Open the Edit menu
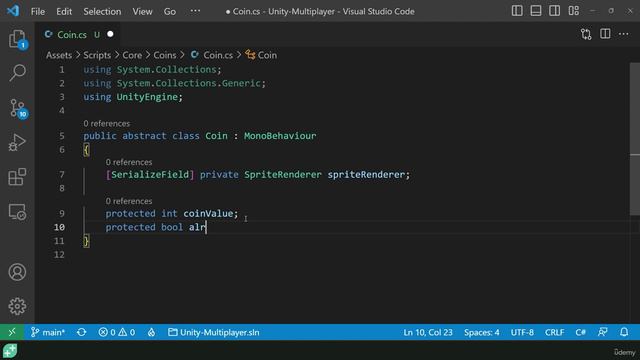Image resolution: width=640 pixels, height=360 pixels. [x=64, y=11]
